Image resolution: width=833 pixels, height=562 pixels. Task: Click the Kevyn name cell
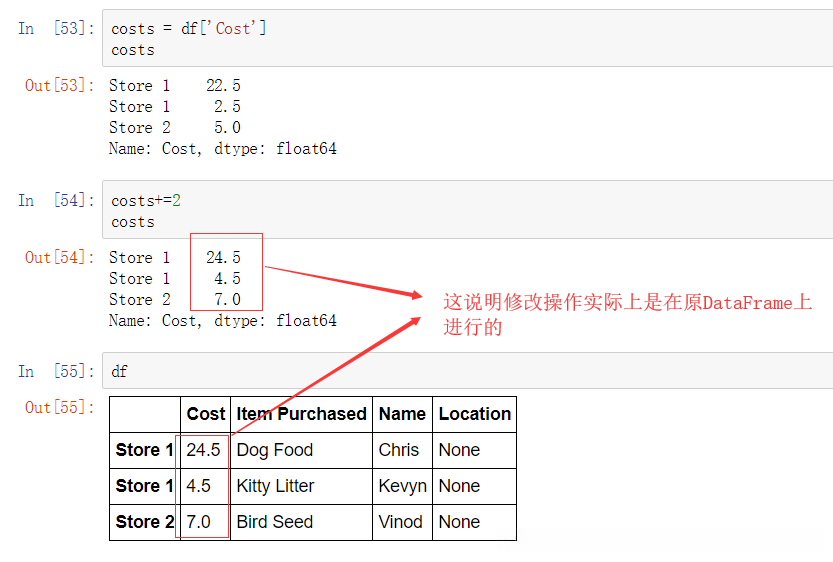pyautogui.click(x=402, y=486)
